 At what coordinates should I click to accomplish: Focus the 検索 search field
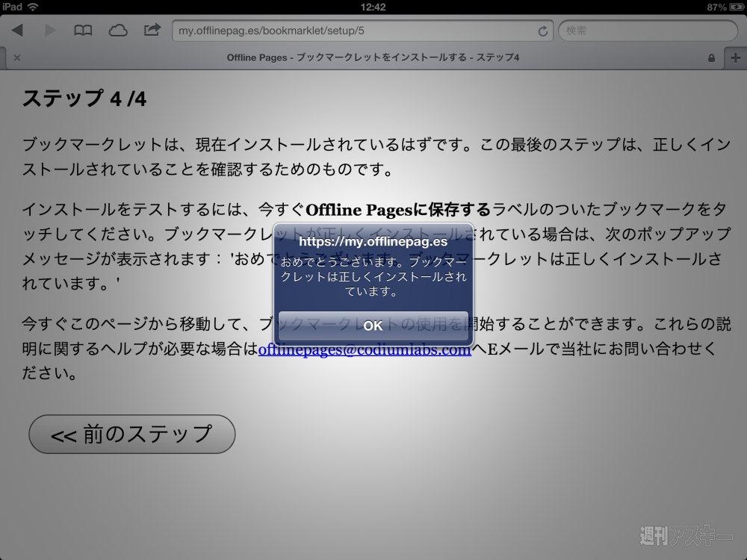pos(648,31)
